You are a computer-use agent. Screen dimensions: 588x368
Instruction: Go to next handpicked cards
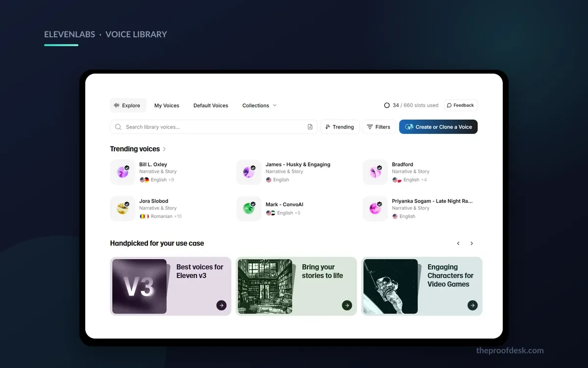coord(472,243)
